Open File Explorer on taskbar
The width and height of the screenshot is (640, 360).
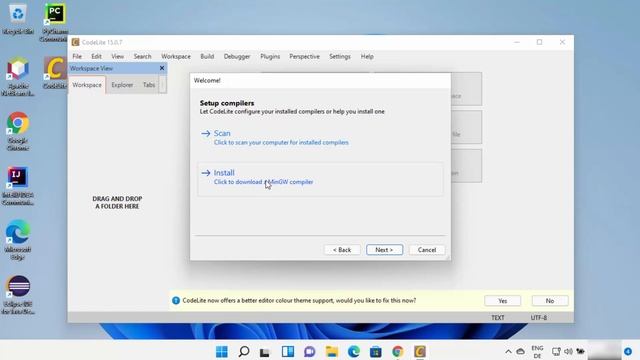tap(332, 351)
